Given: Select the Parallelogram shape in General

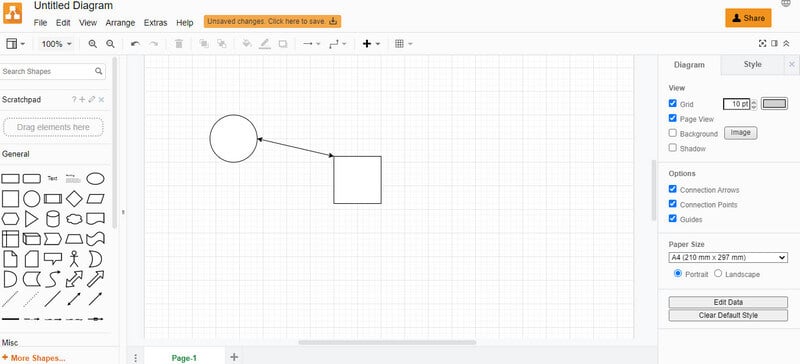Looking at the screenshot, I should (x=95, y=199).
